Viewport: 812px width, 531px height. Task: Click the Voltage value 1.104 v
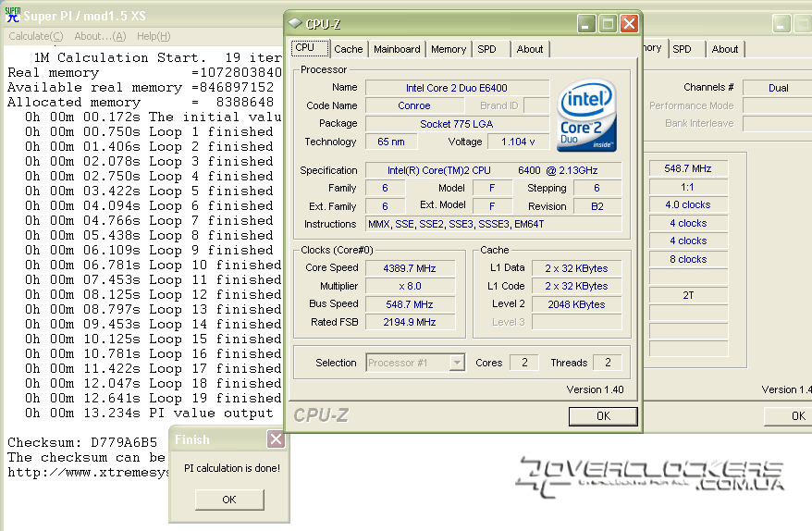pos(518,142)
